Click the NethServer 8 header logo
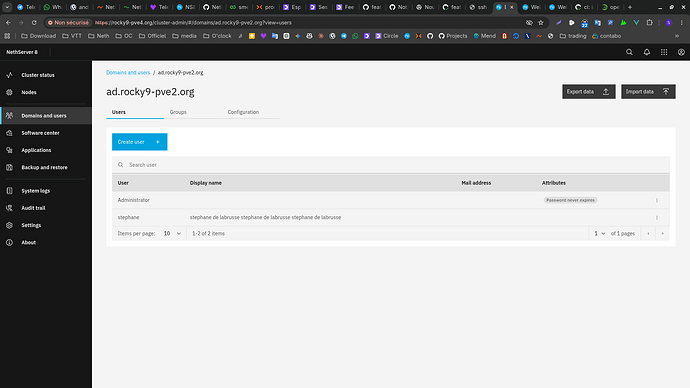This screenshot has height=388, width=690. point(22,52)
